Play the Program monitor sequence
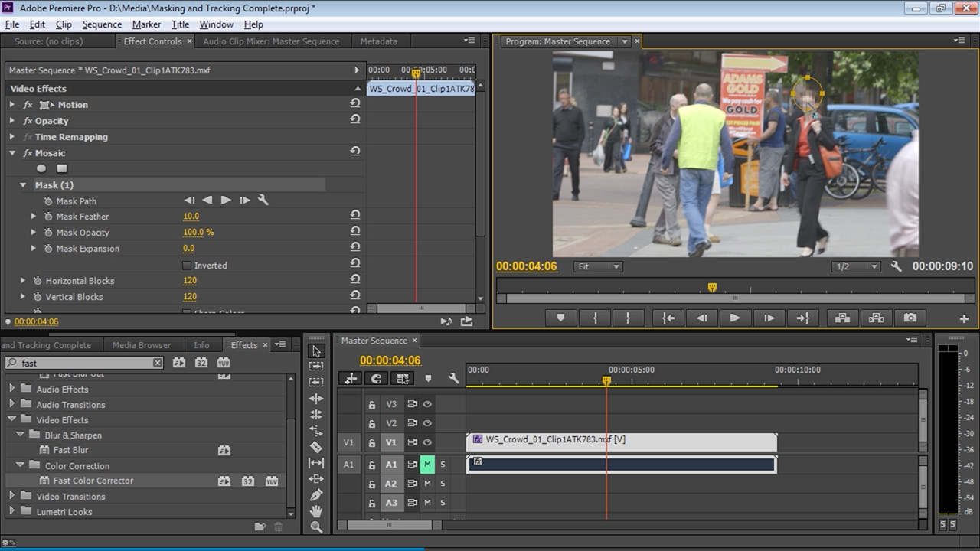 tap(735, 318)
